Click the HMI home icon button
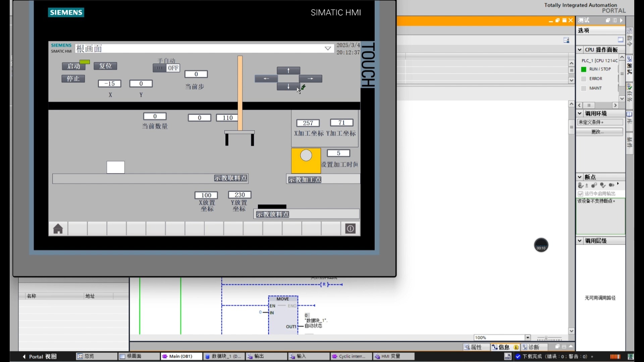Image resolution: width=644 pixels, height=362 pixels. pyautogui.click(x=58, y=229)
